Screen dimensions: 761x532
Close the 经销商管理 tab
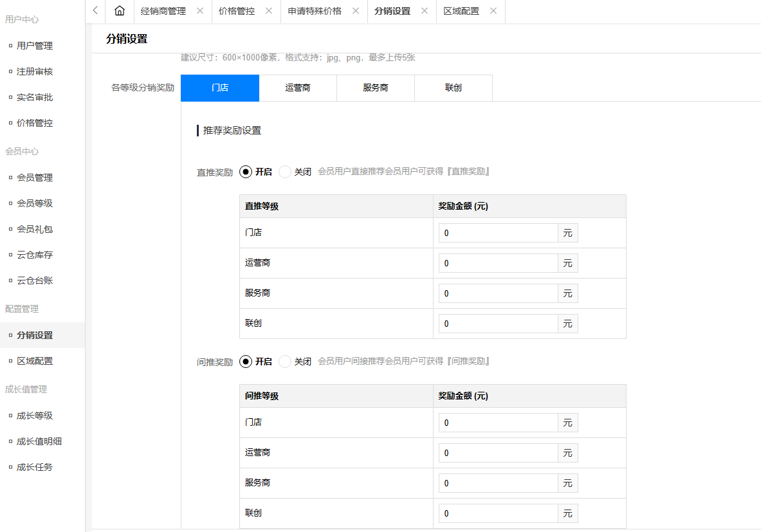[199, 11]
